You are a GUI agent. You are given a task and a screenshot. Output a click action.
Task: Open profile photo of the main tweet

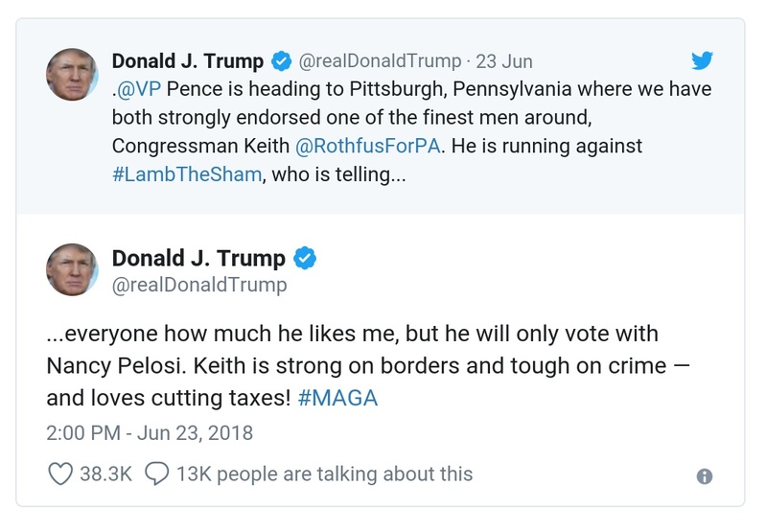(72, 269)
